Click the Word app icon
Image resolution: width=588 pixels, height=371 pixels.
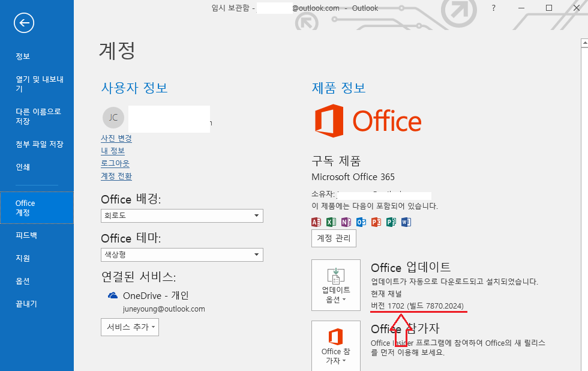[406, 222]
